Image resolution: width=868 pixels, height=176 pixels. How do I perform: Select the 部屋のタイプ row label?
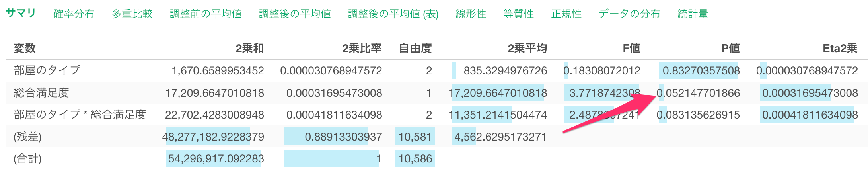[47, 70]
